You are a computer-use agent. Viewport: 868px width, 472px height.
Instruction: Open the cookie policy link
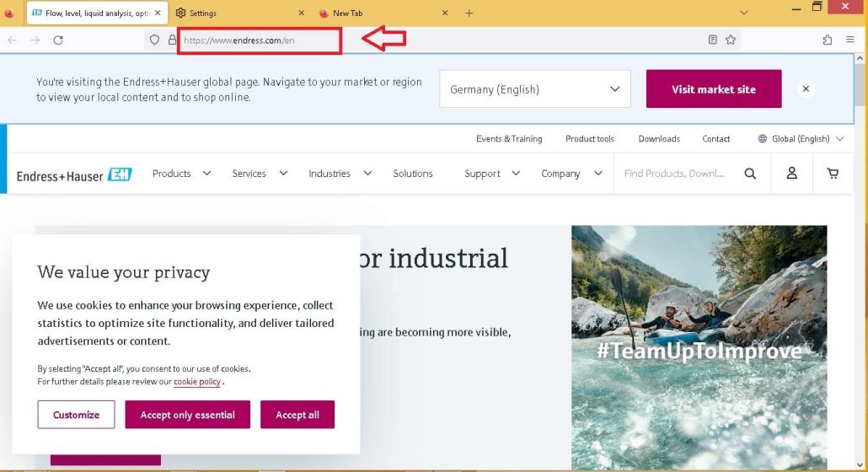[197, 382]
